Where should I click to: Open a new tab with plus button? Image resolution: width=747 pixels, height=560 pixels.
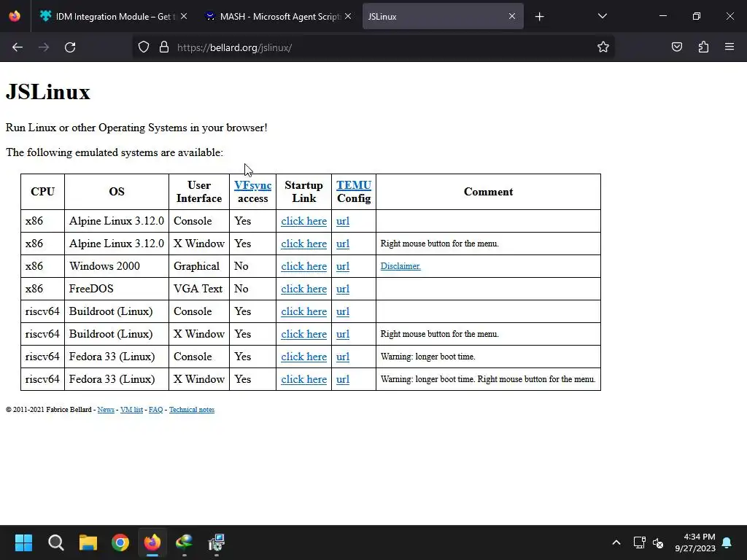pos(539,17)
